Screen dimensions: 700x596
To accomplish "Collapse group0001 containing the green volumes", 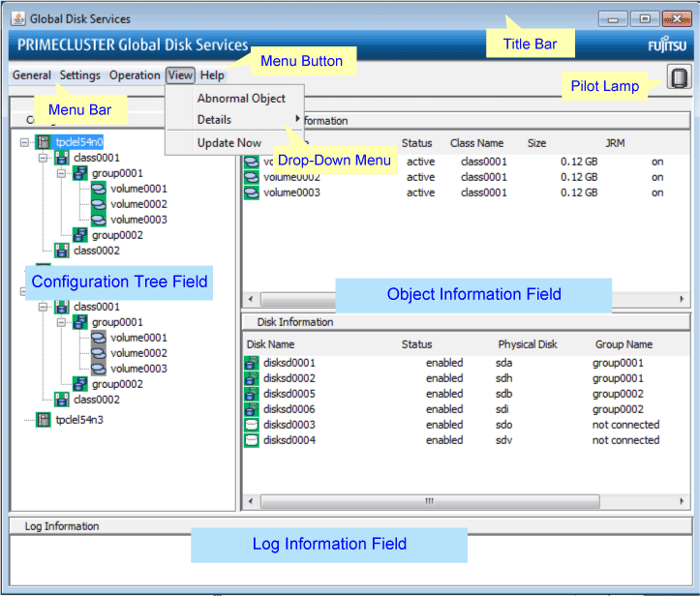I will tap(61, 173).
